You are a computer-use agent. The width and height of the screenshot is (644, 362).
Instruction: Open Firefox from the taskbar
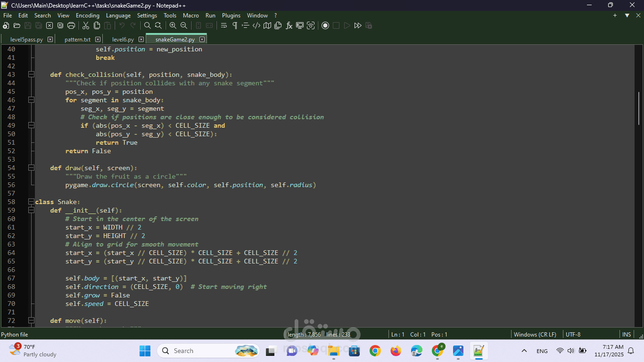point(396,351)
